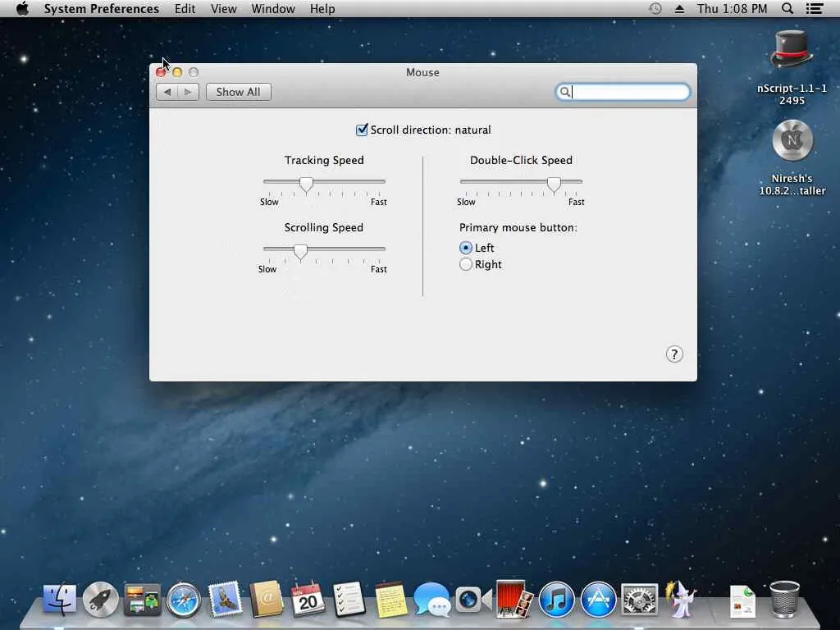This screenshot has height=630, width=840.
Task: Open System Preferences application menu
Action: tap(101, 8)
